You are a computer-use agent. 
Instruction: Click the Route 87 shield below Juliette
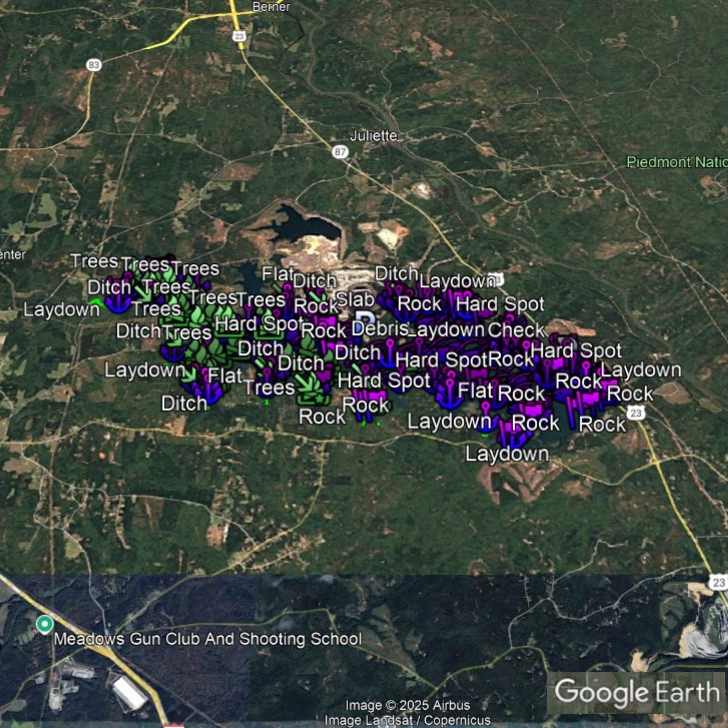(340, 152)
